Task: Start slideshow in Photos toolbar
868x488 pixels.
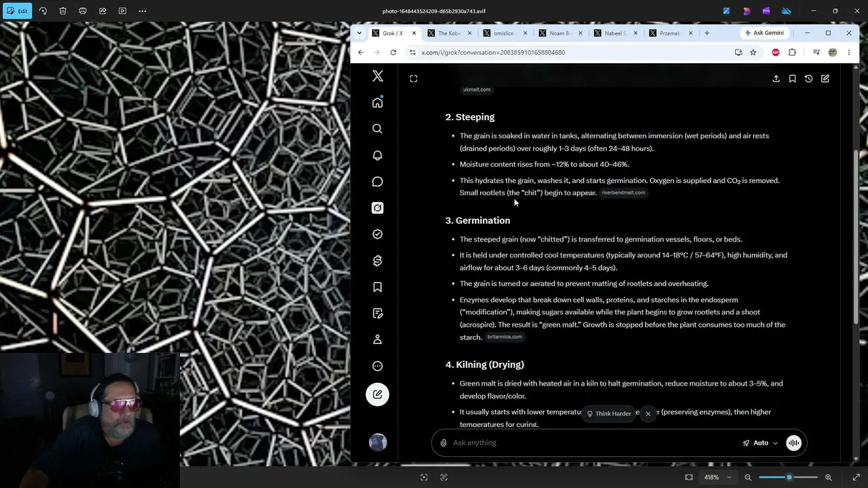Action: point(122,11)
